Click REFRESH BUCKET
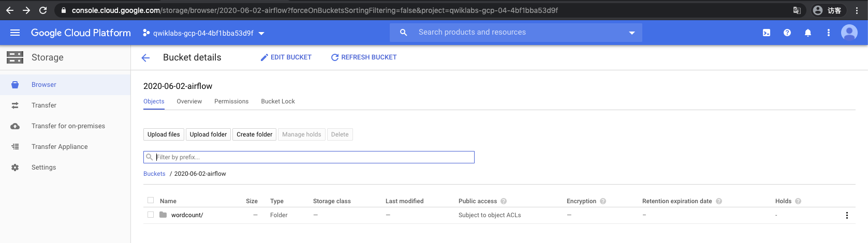This screenshot has width=868, height=243. coord(363,57)
